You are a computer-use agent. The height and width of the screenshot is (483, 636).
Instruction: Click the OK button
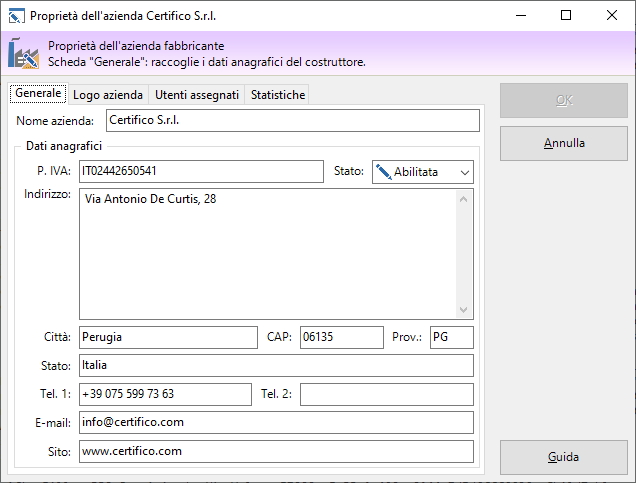[563, 101]
